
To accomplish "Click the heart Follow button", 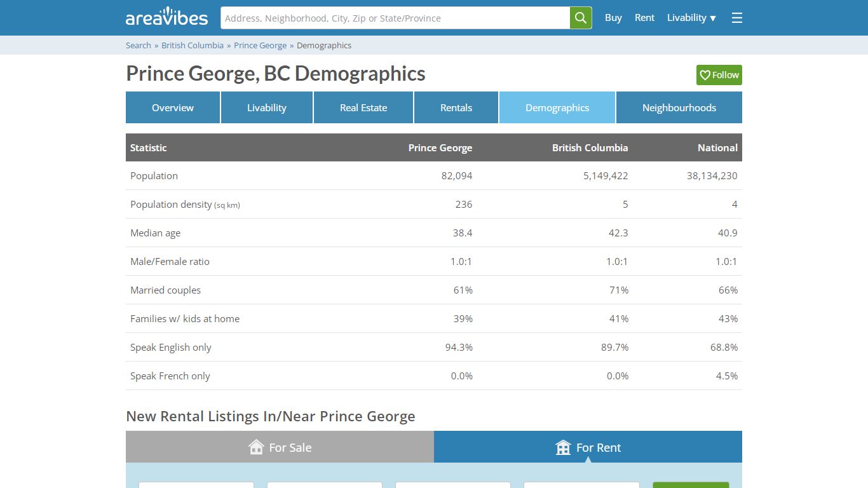I will click(x=719, y=75).
